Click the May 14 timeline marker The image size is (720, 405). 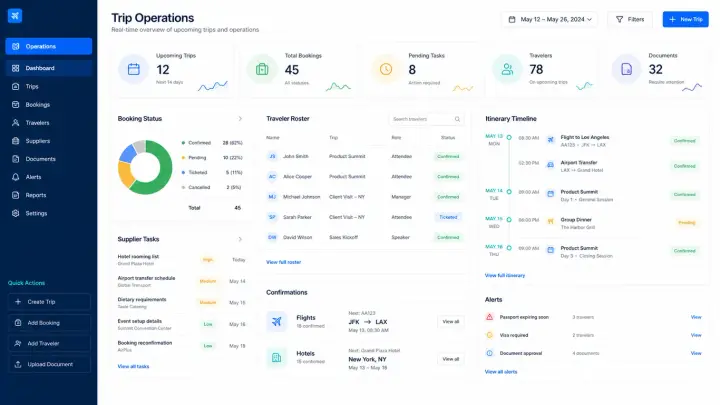coord(509,191)
